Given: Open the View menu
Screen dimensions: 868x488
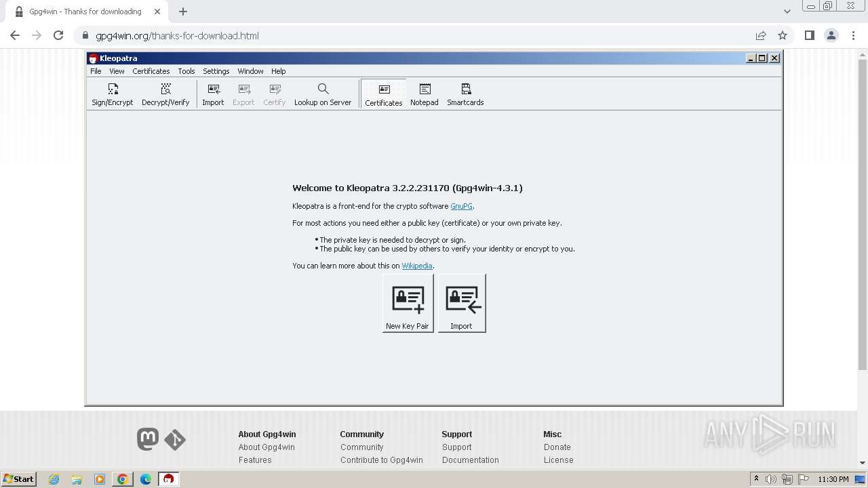Looking at the screenshot, I should pyautogui.click(x=117, y=71).
